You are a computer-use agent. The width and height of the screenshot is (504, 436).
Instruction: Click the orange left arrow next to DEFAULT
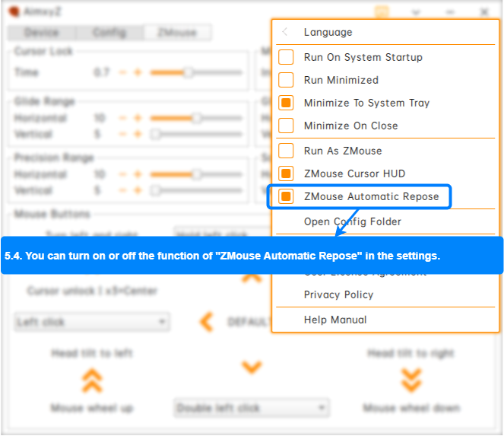click(x=206, y=322)
